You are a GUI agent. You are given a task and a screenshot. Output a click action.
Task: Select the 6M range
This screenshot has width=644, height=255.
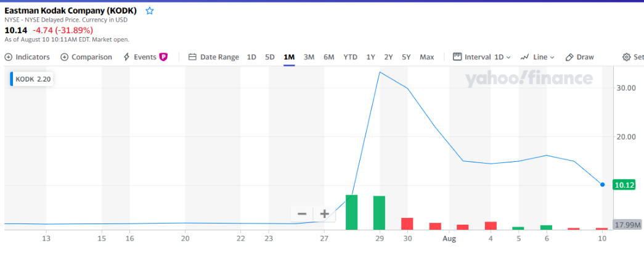[x=328, y=57]
